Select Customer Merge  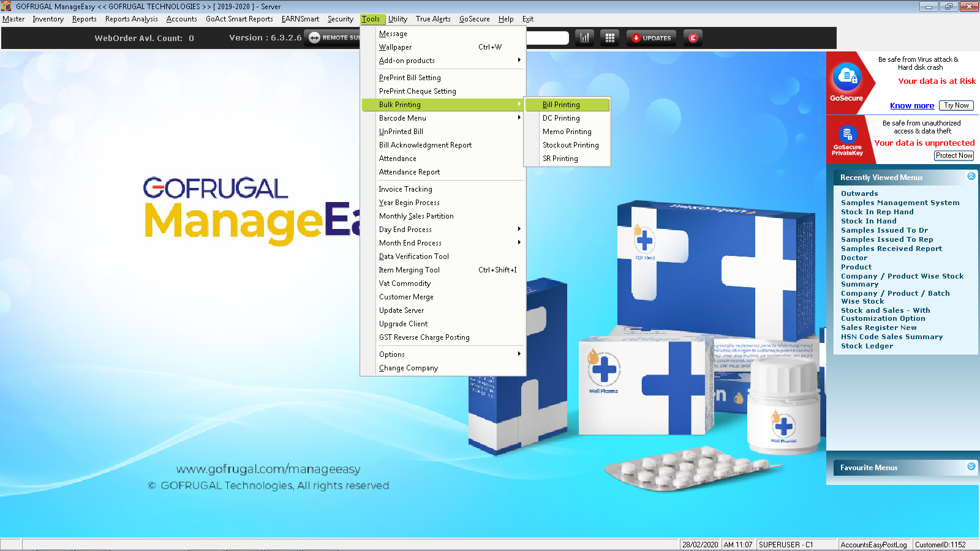pos(444,297)
